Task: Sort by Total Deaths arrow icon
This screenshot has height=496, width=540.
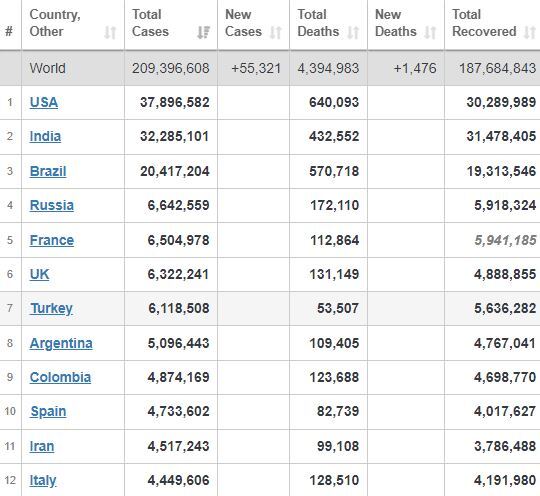Action: tap(353, 32)
